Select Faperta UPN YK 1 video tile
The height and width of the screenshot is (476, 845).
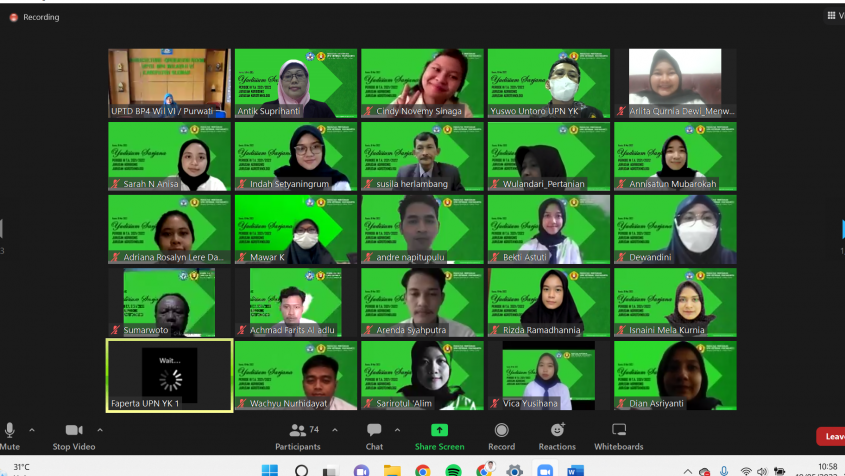tap(169, 376)
